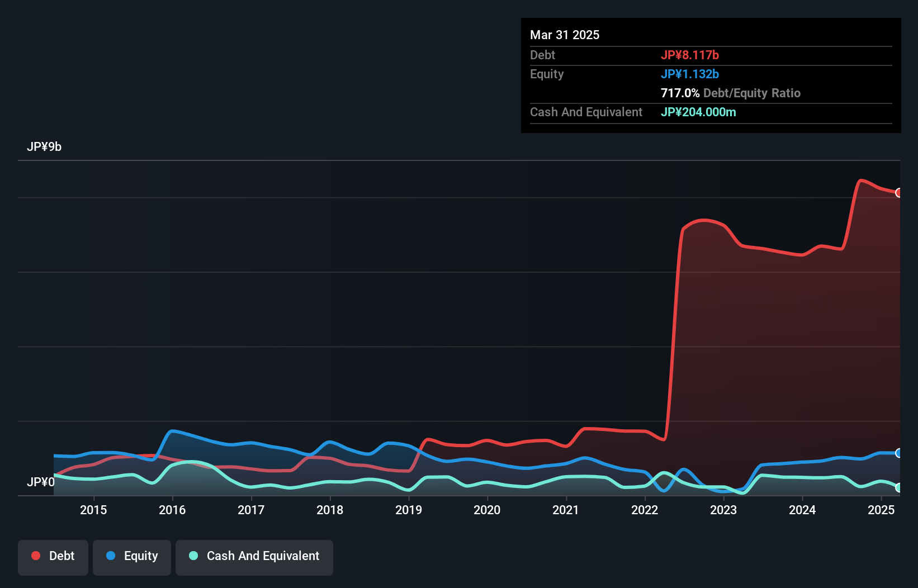Click the 2015 x-axis label

(93, 510)
